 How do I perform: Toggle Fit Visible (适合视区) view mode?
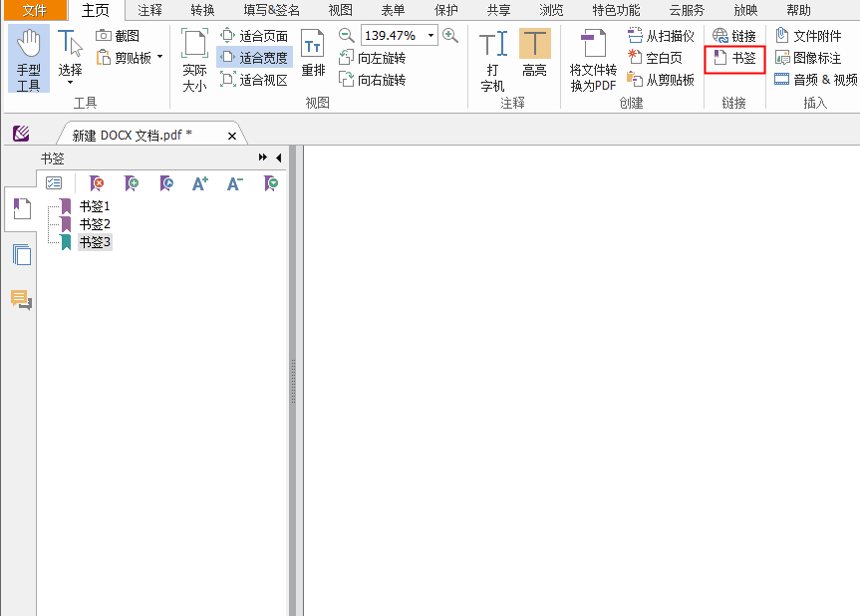point(254,80)
